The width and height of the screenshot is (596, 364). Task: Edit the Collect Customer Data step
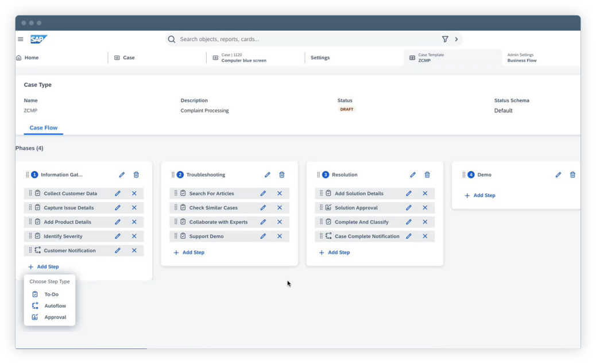click(118, 193)
